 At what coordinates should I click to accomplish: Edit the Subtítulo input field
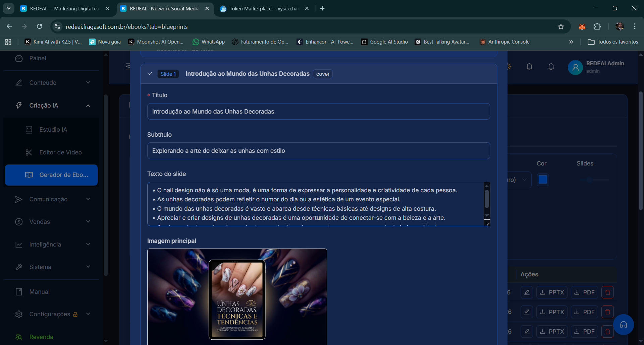click(x=319, y=151)
